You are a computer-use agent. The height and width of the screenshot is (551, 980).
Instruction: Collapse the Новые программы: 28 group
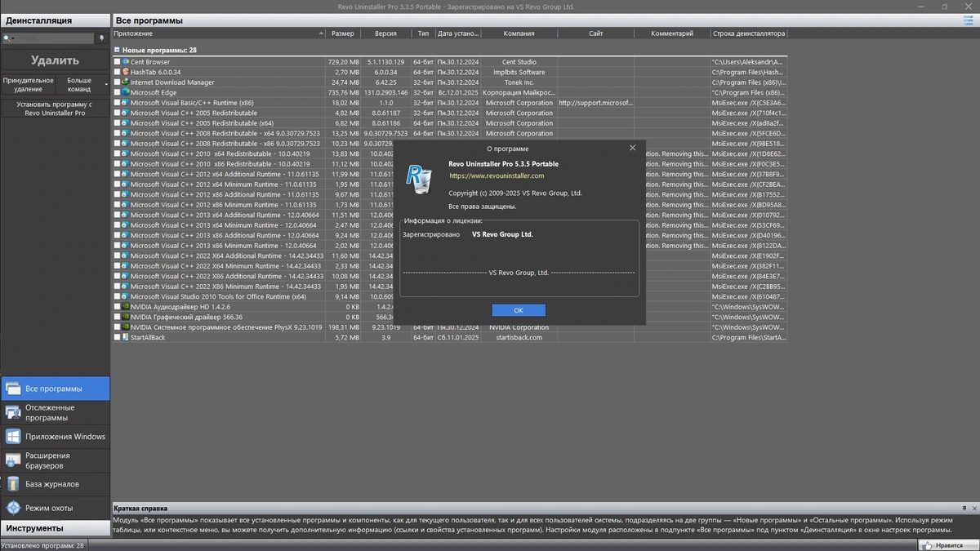click(x=117, y=50)
